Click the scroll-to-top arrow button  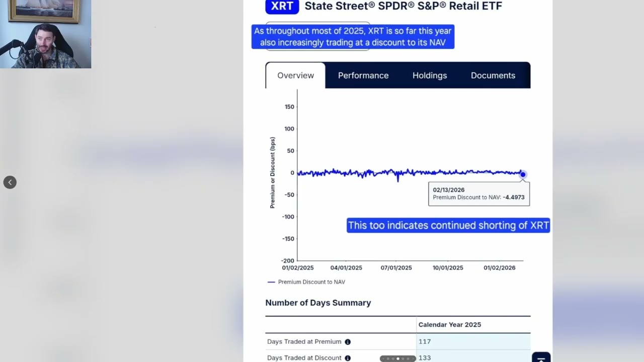[x=541, y=357]
